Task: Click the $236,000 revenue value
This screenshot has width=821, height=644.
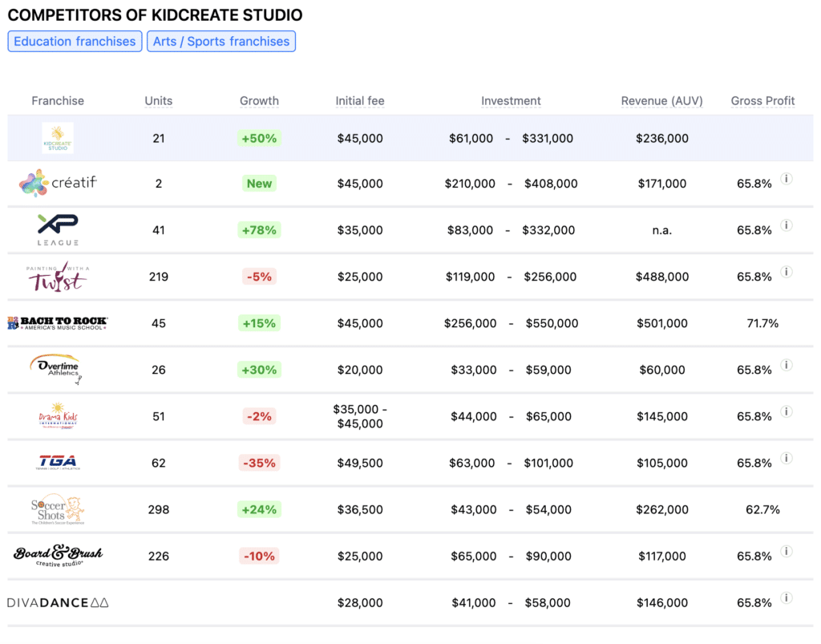Action: coord(661,138)
